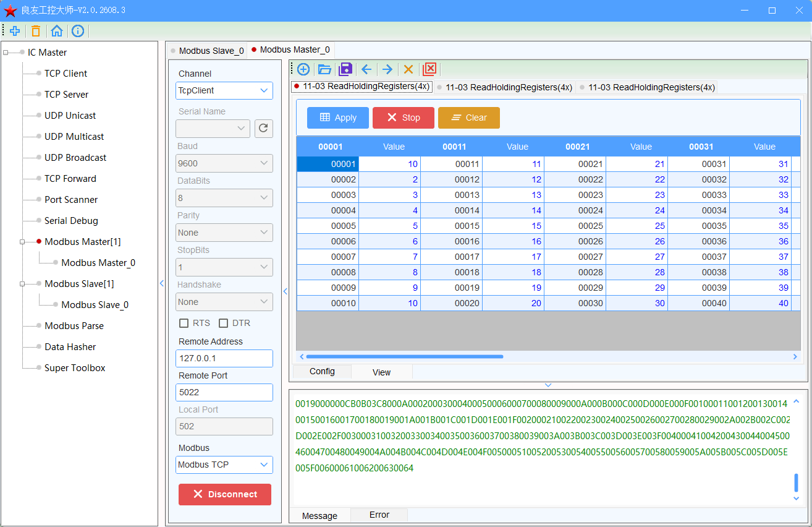Image resolution: width=812 pixels, height=527 pixels.
Task: Click the orange Clear button
Action: coord(469,118)
